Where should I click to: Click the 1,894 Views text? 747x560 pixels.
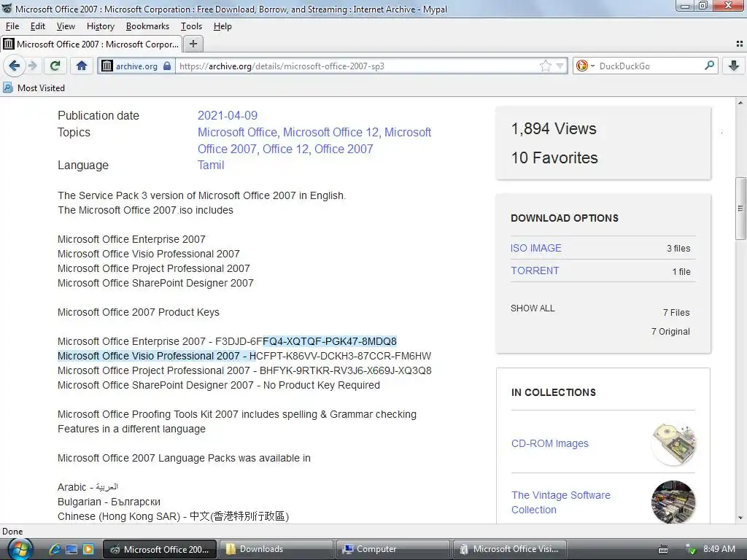pos(554,128)
